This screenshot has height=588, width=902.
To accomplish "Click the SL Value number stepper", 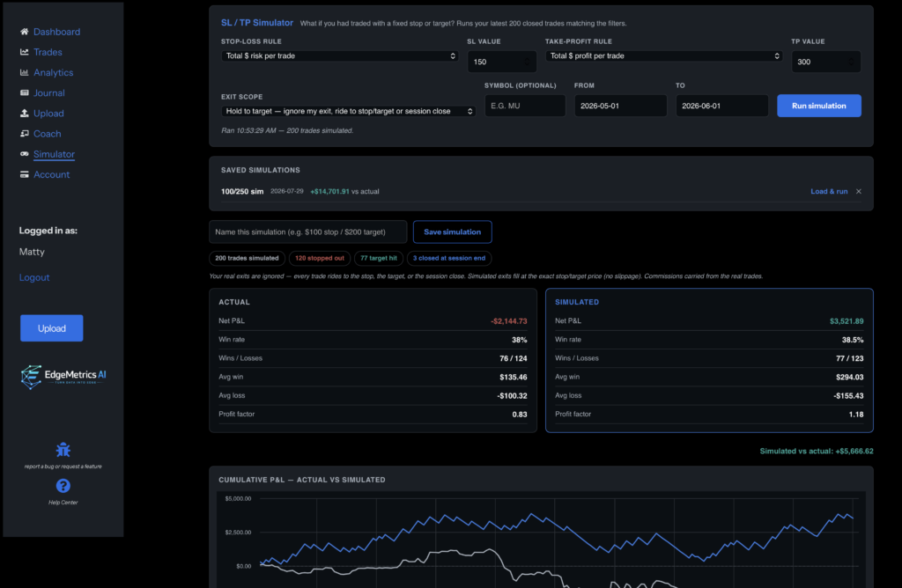I will point(527,62).
